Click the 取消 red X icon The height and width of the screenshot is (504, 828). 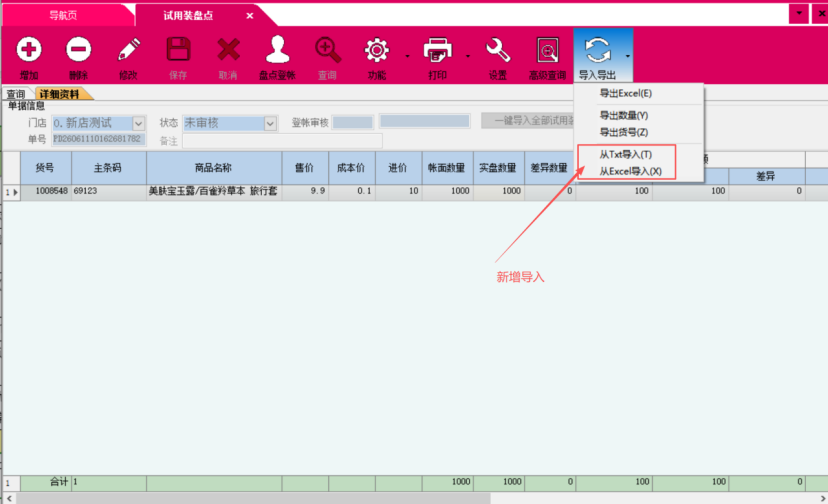pyautogui.click(x=228, y=50)
